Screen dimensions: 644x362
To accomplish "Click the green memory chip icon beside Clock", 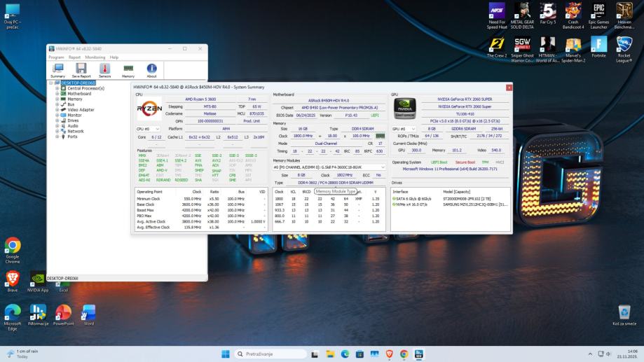I will coord(380,136).
